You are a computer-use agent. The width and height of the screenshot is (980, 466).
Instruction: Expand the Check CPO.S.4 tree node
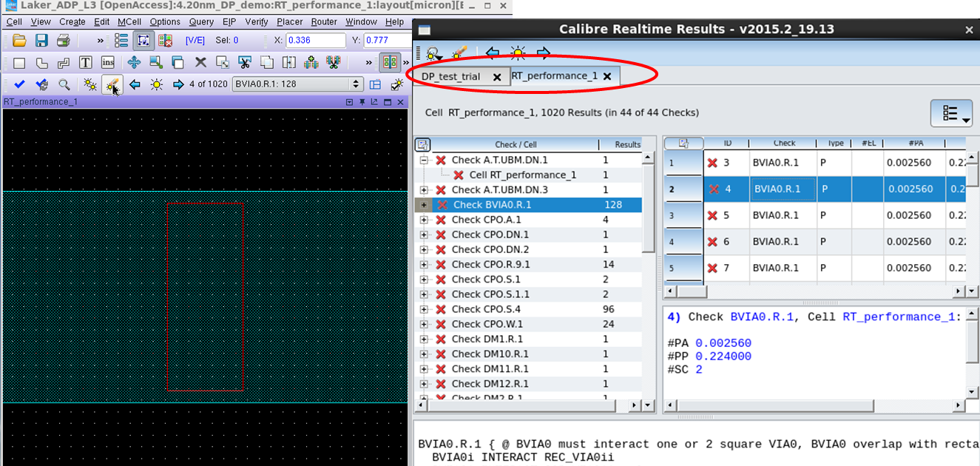424,309
